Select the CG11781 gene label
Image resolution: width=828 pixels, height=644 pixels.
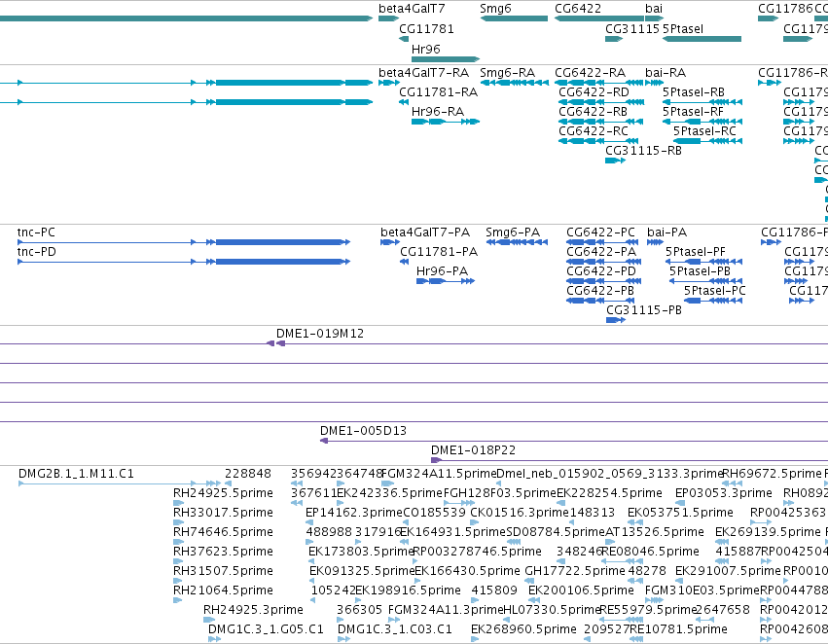point(426,28)
